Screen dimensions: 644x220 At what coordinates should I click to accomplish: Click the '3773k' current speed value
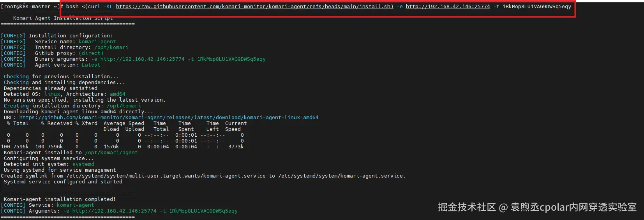coord(236,147)
